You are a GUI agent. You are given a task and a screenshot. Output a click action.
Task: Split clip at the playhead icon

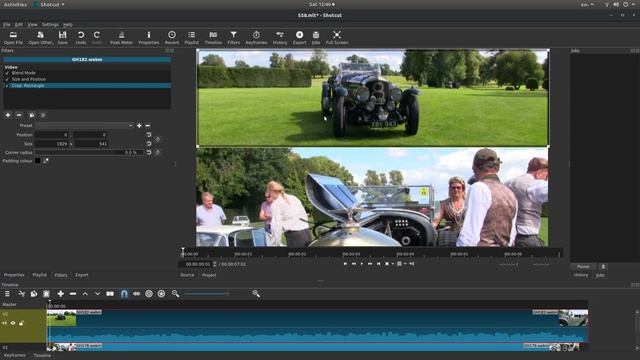point(110,293)
